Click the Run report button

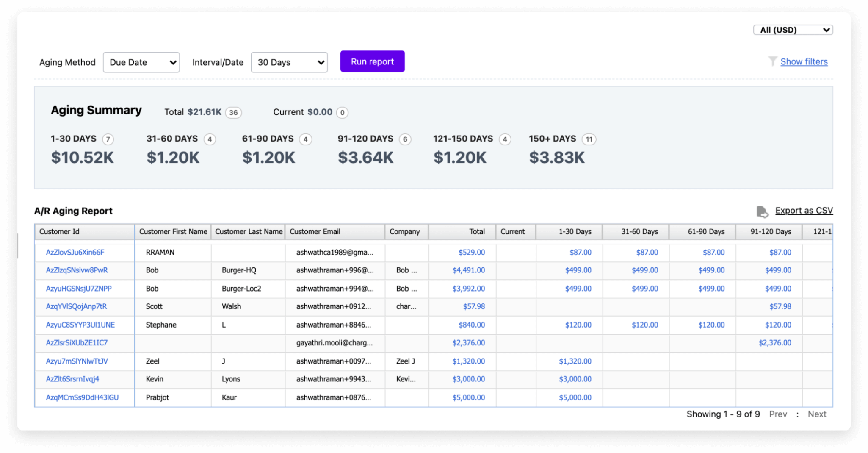(372, 61)
